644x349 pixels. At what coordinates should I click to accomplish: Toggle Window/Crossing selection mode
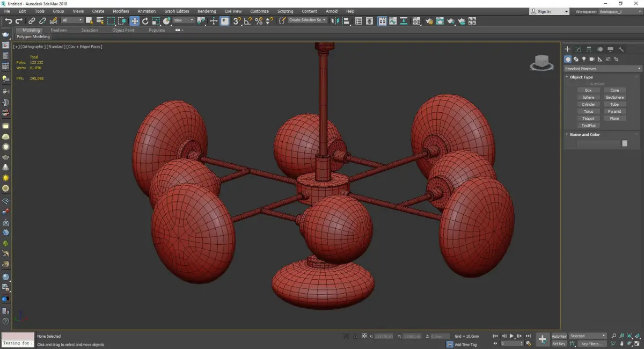click(122, 21)
